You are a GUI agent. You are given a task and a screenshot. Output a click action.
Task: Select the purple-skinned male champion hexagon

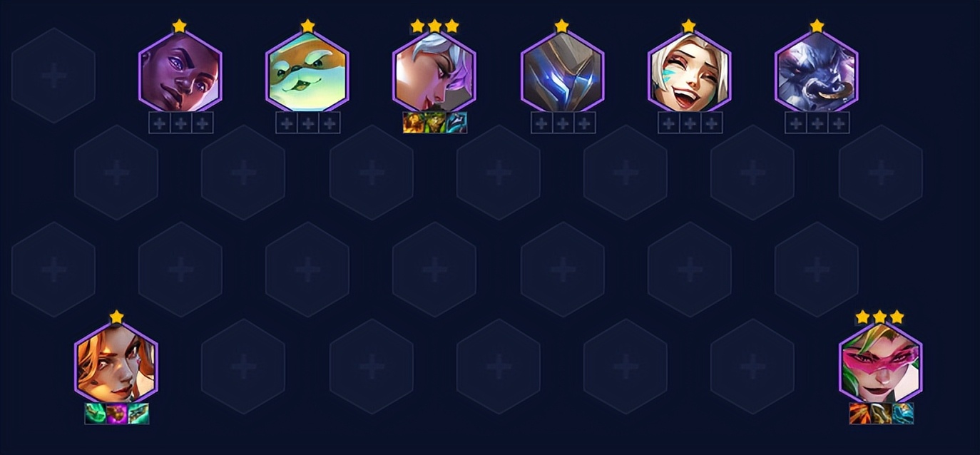click(180, 73)
